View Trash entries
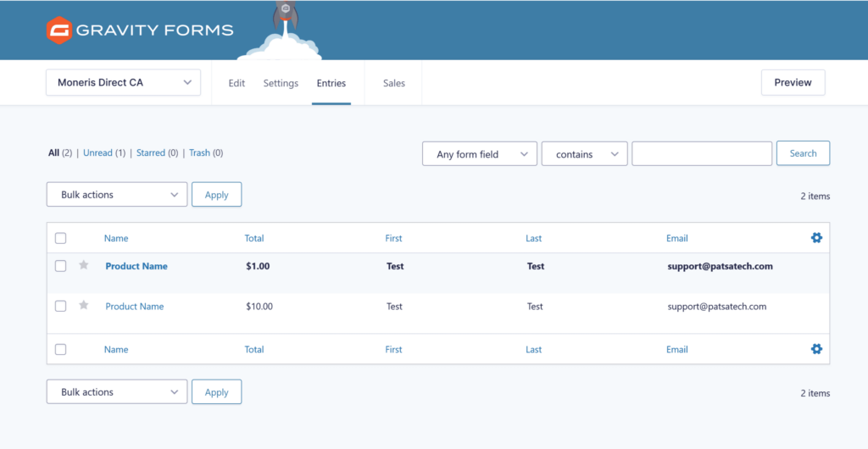Image resolution: width=868 pixels, height=449 pixels. [x=199, y=152]
